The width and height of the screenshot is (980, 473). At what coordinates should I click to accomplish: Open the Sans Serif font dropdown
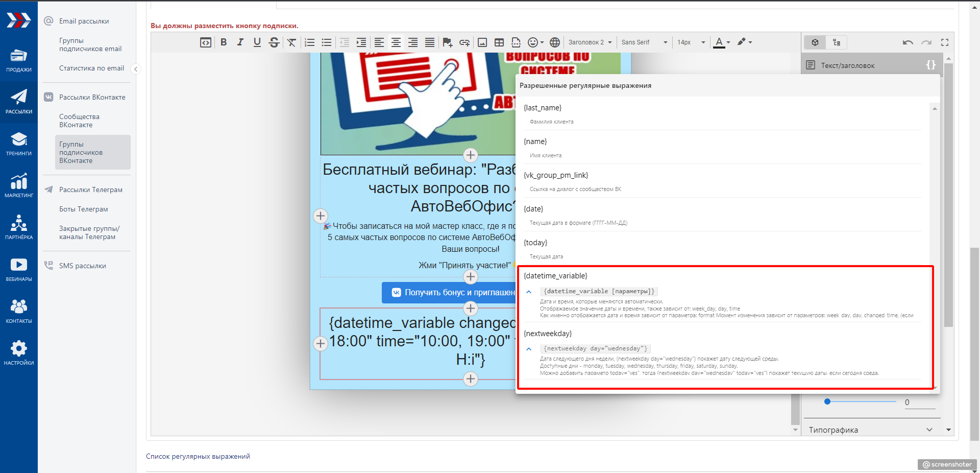click(x=644, y=42)
